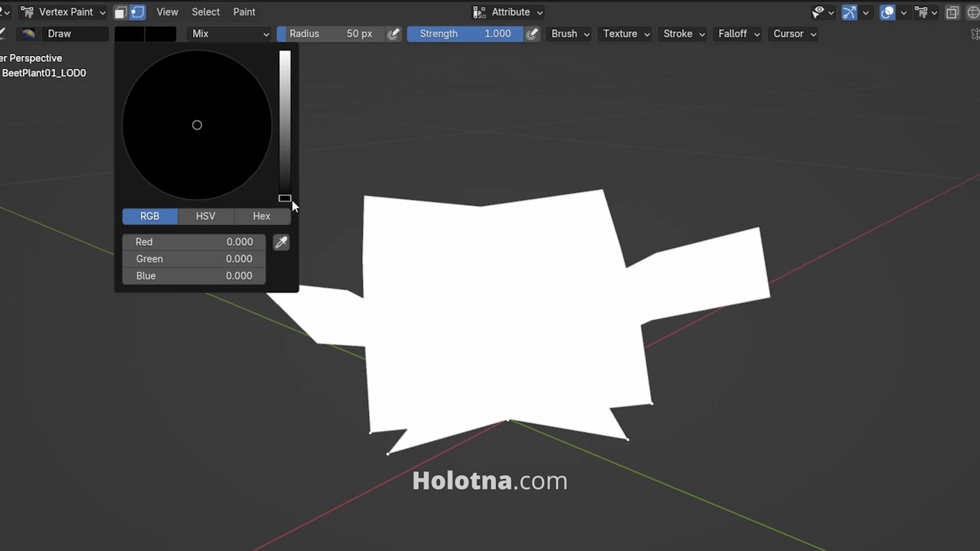Viewport: 980px width, 551px height.
Task: Open the object visibility and selectability icon
Action: tap(818, 12)
